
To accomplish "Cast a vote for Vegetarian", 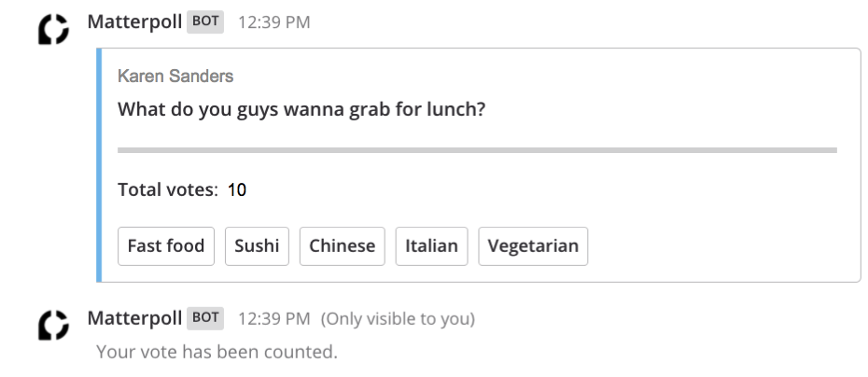I will point(533,246).
